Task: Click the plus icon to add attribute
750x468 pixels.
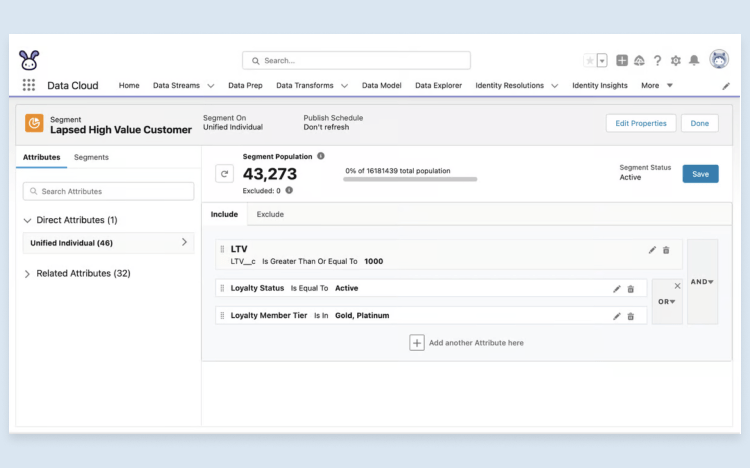Action: (x=417, y=343)
